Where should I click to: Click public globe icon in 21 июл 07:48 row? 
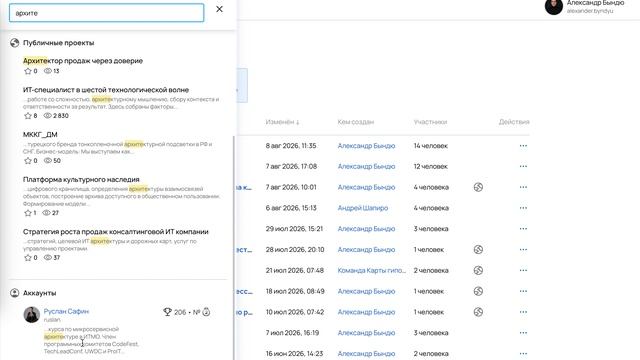tap(478, 271)
